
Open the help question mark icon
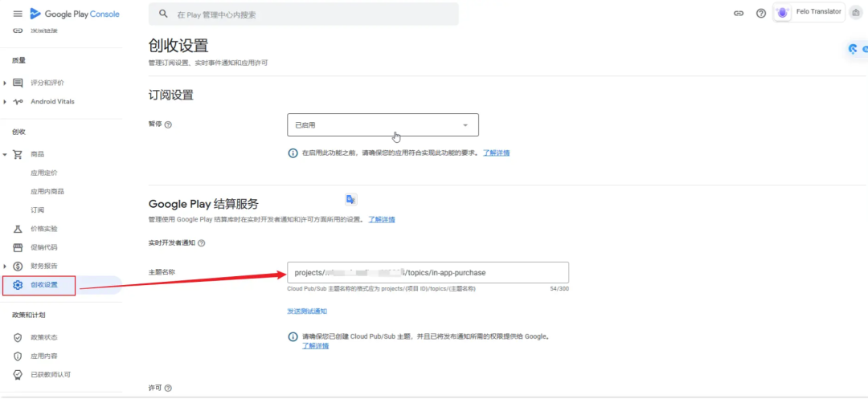tap(761, 14)
